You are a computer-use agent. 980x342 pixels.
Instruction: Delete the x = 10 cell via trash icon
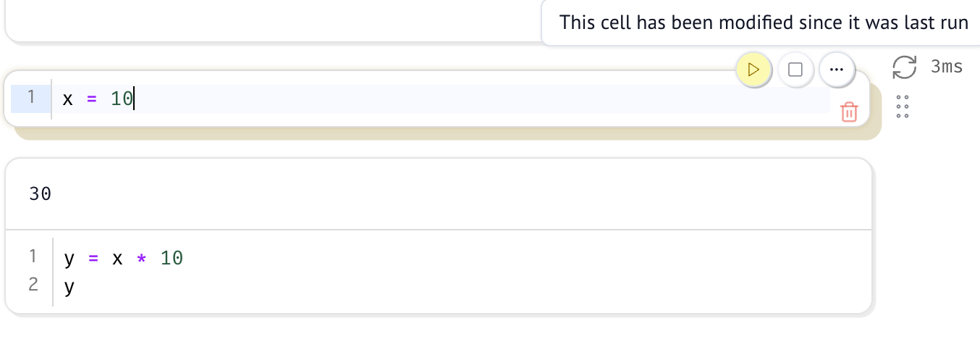[x=848, y=112]
